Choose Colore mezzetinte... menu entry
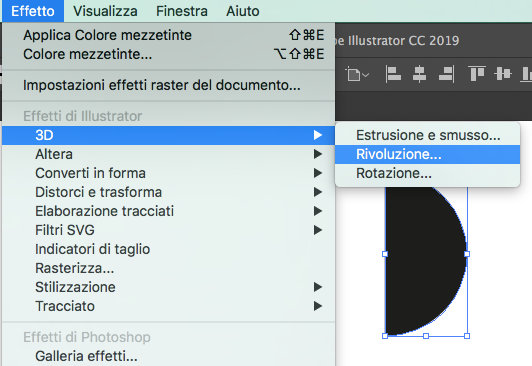The height and width of the screenshot is (366, 532). 168,54
